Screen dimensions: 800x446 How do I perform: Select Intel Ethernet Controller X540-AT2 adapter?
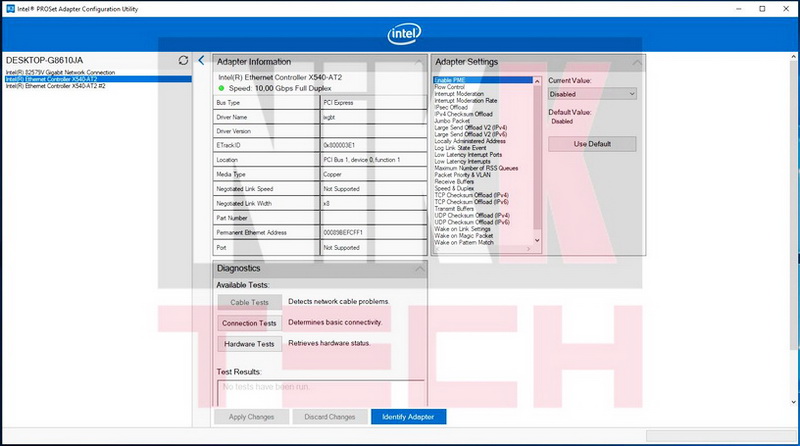(98, 79)
